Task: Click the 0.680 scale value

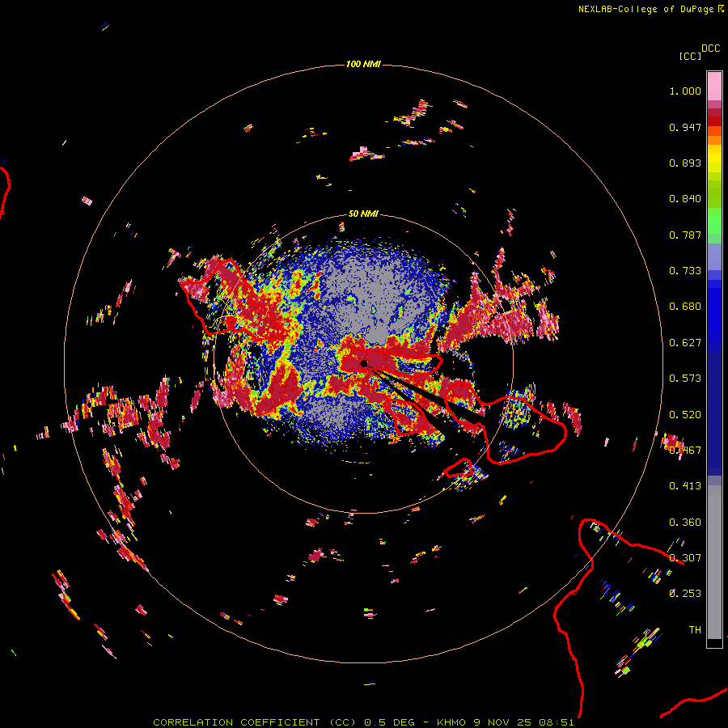Action: click(685, 307)
